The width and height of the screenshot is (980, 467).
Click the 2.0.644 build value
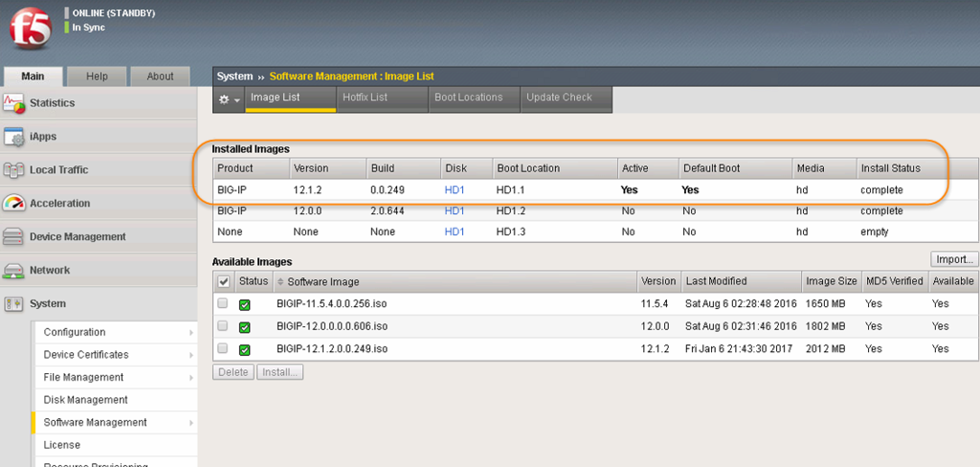coord(387,211)
